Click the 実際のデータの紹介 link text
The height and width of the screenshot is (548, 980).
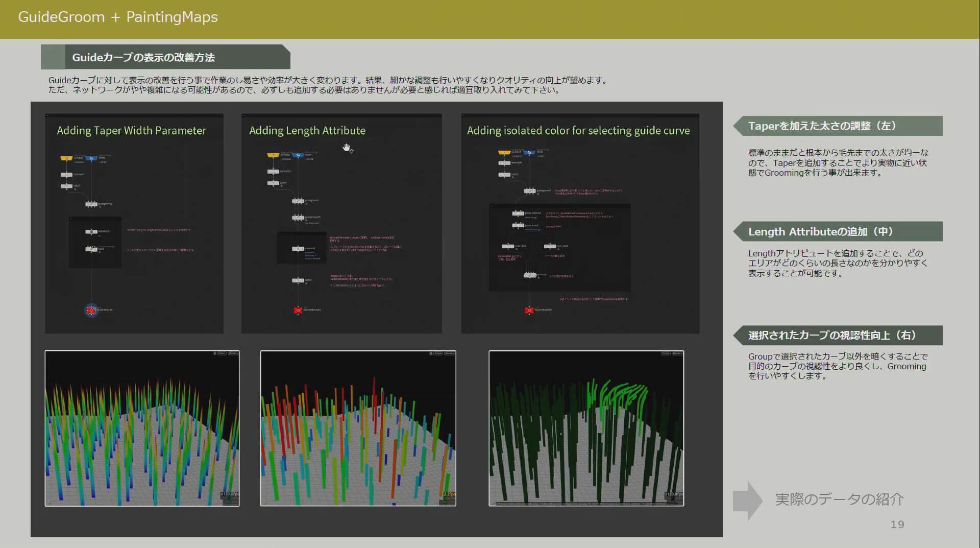pyautogui.click(x=839, y=499)
